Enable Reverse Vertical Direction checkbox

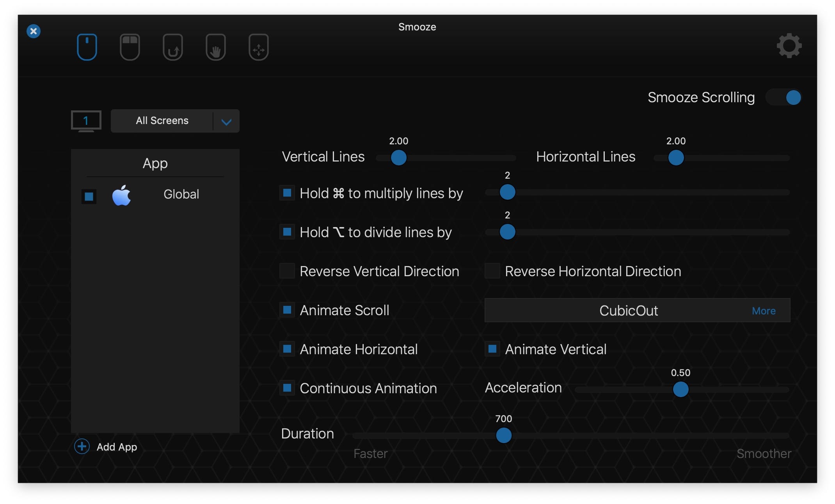coord(287,271)
